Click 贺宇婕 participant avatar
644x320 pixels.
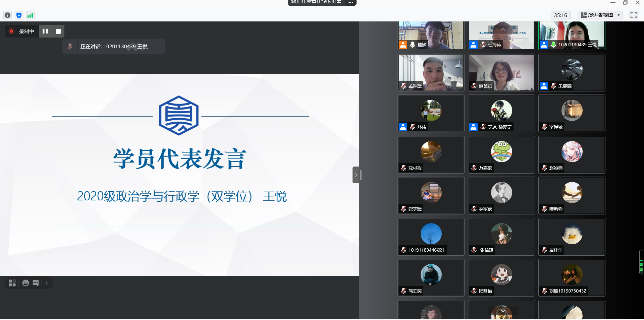(431, 192)
